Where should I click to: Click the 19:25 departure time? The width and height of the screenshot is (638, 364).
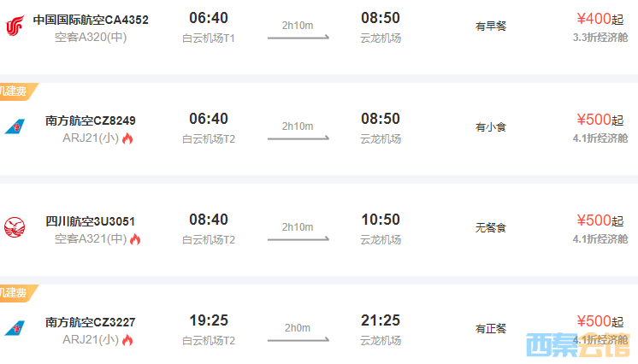click(x=209, y=320)
